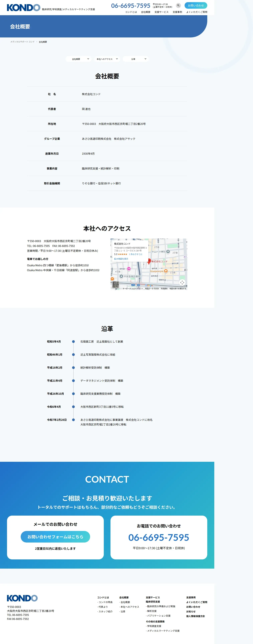Click the text 岡 達也 in 代表者 row

click(86, 109)
